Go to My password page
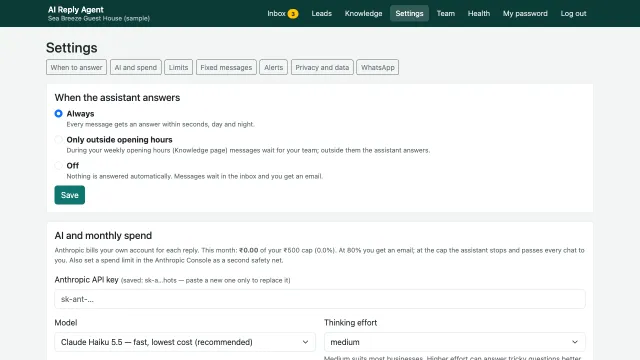 click(x=525, y=13)
